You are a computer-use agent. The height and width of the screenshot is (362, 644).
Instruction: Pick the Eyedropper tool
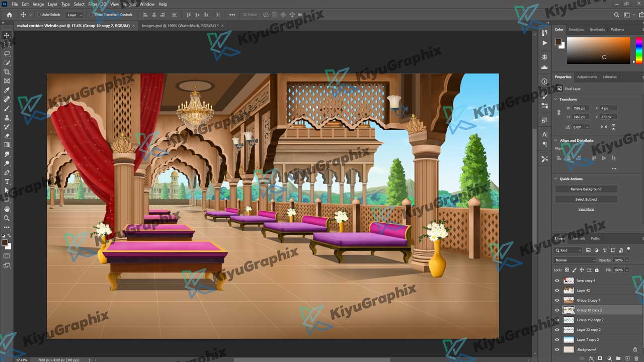7,90
